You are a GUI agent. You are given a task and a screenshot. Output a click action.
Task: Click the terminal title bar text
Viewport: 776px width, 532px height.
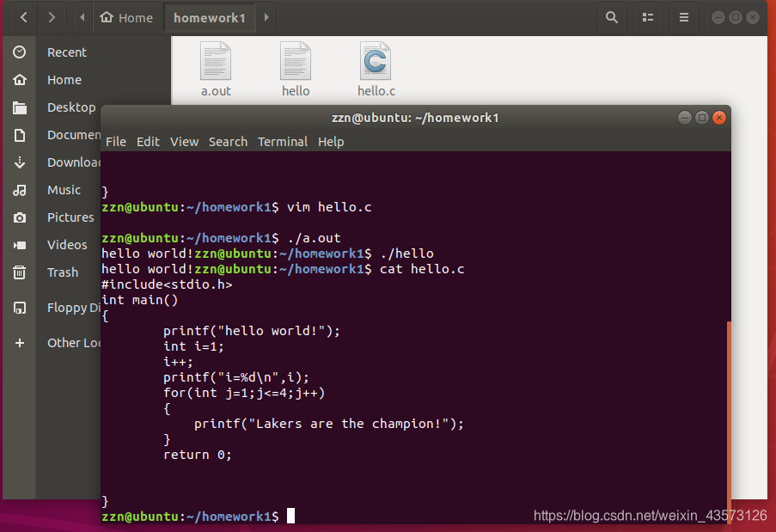(415, 118)
